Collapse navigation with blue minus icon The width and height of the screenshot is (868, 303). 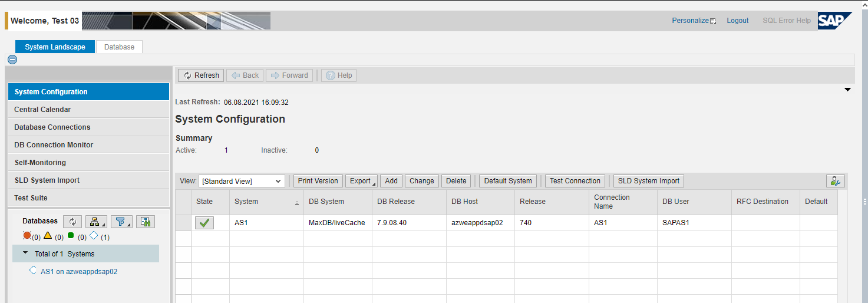(12, 59)
